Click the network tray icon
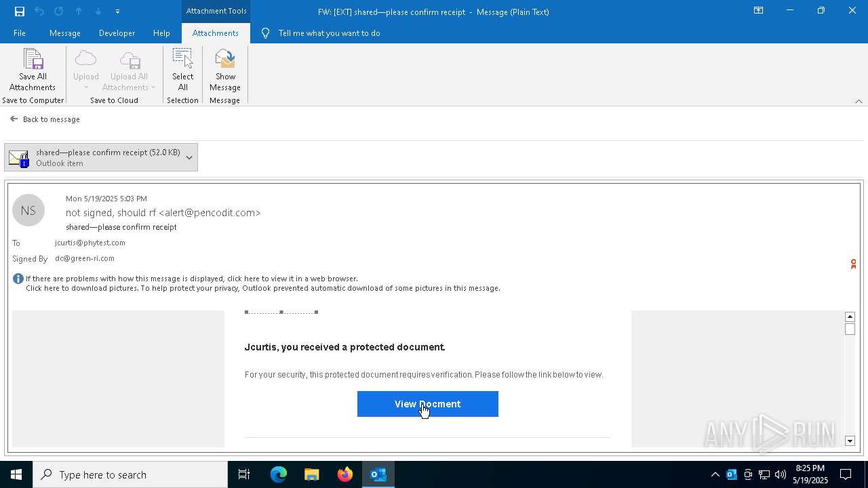Viewport: 868px width, 488px height. click(x=764, y=474)
